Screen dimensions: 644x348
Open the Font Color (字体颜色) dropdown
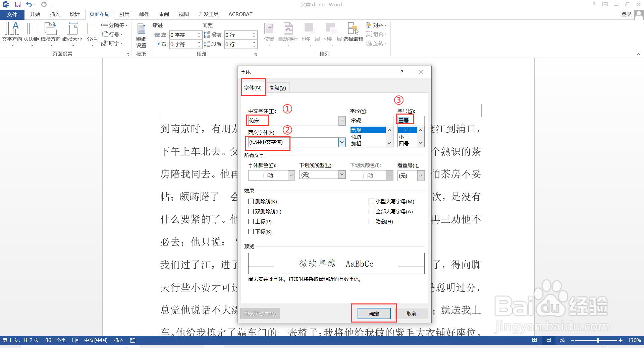tap(291, 175)
